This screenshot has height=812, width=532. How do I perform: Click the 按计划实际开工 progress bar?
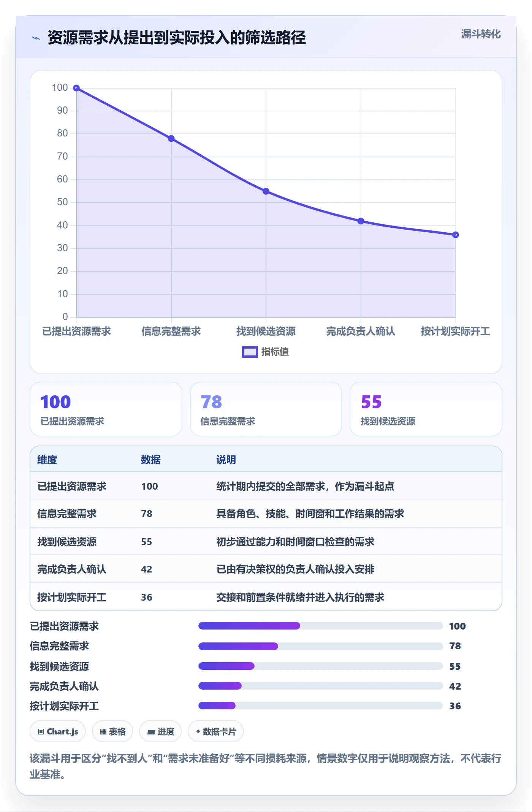pos(321,706)
